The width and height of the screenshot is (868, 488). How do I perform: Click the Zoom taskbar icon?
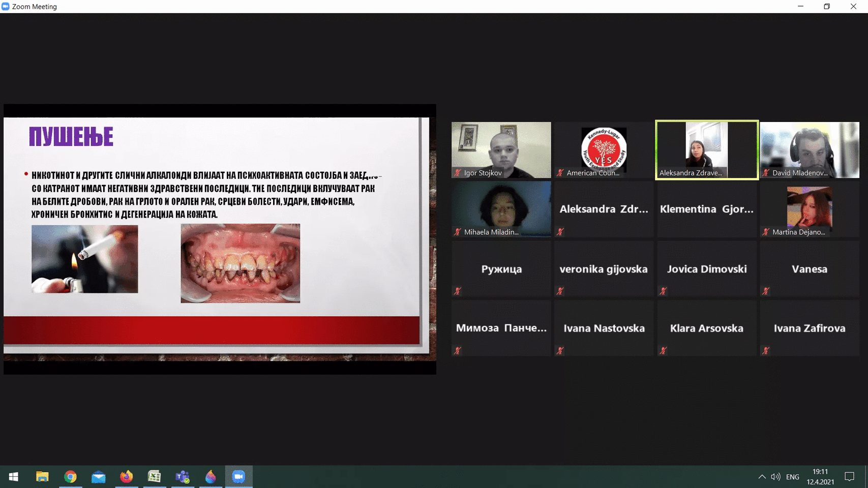click(238, 477)
